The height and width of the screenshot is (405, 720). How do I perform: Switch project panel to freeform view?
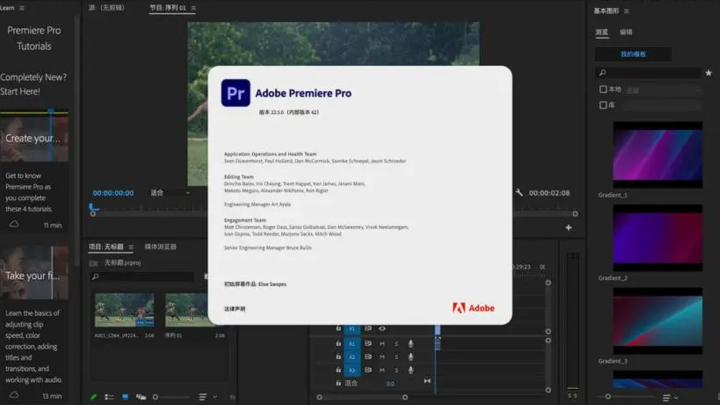pos(141,397)
